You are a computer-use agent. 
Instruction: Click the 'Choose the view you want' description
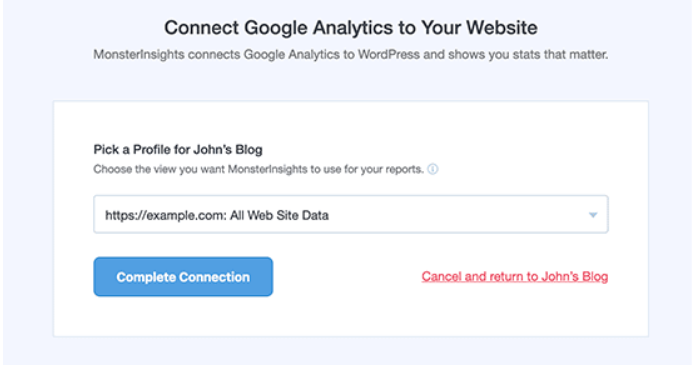click(258, 169)
